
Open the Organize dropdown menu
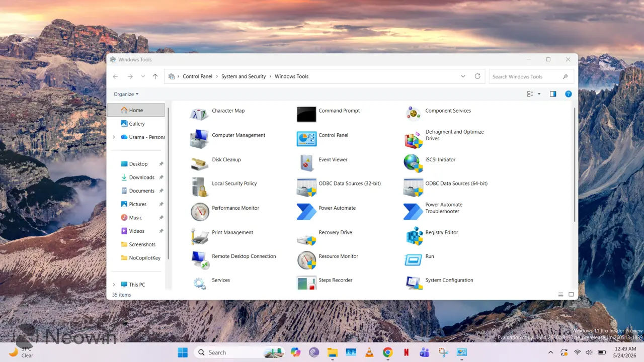click(x=126, y=94)
